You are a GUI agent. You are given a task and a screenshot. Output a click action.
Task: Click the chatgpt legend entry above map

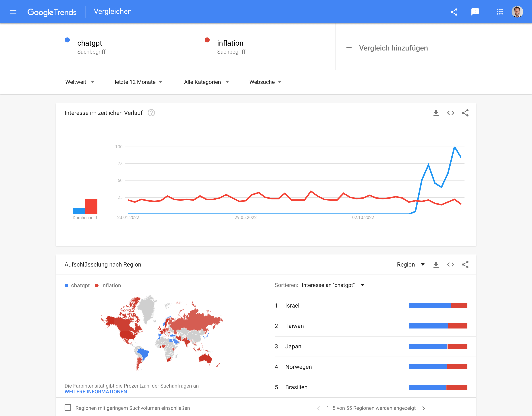click(77, 285)
